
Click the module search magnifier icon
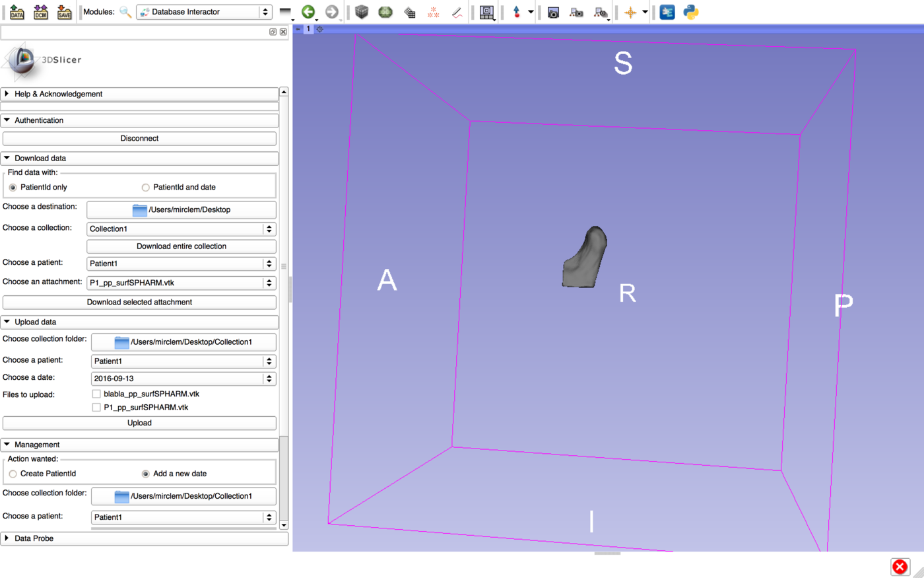125,12
